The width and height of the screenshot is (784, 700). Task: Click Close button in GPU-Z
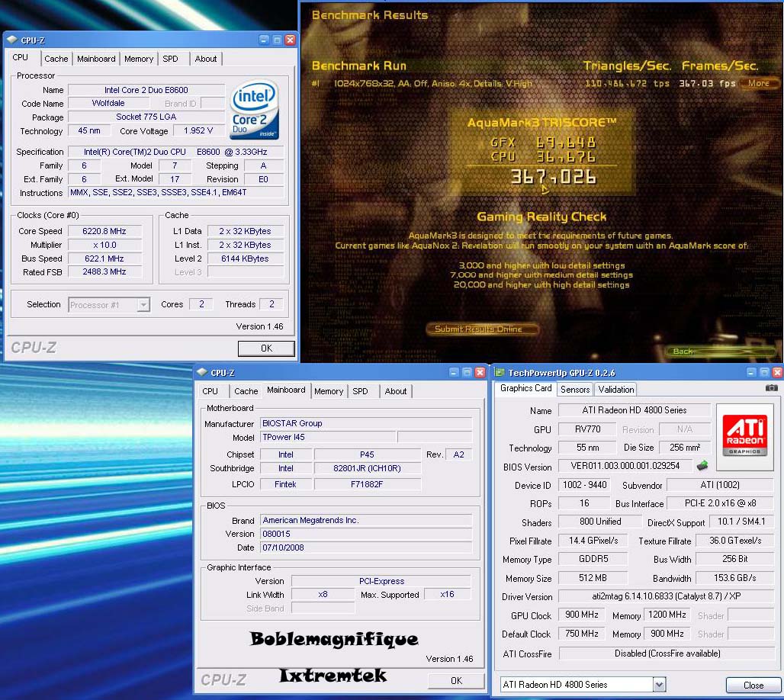pyautogui.click(x=753, y=685)
